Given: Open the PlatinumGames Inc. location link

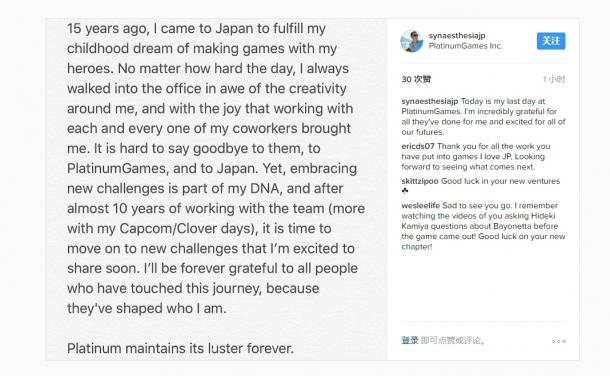Looking at the screenshot, I should coord(465,46).
